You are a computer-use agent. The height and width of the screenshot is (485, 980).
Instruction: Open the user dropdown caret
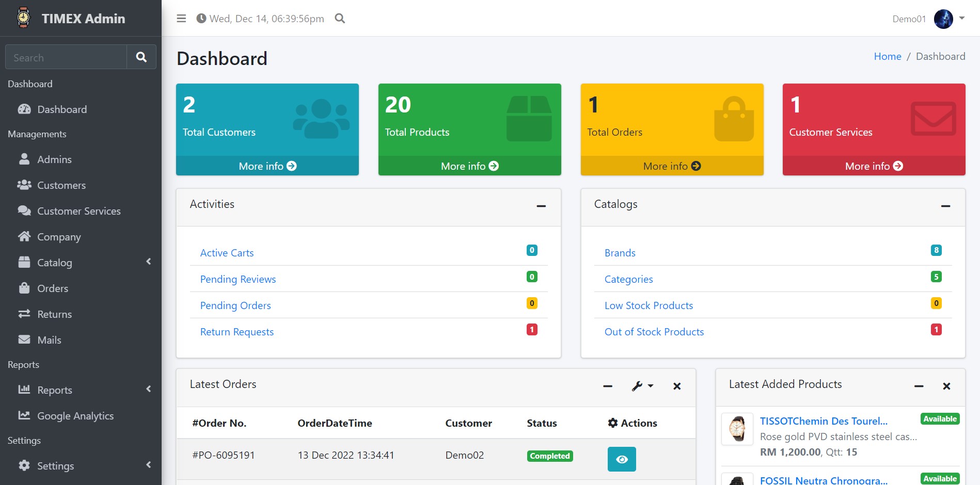coord(962,18)
